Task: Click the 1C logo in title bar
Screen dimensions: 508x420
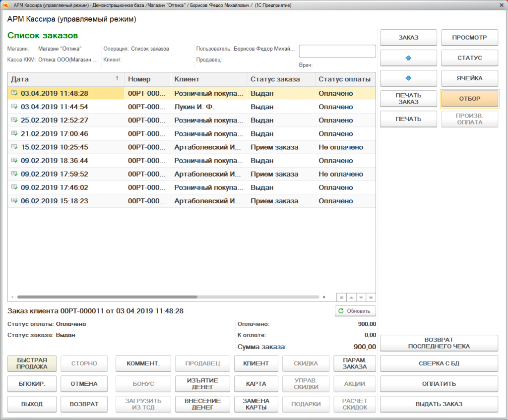Action: [x=6, y=5]
